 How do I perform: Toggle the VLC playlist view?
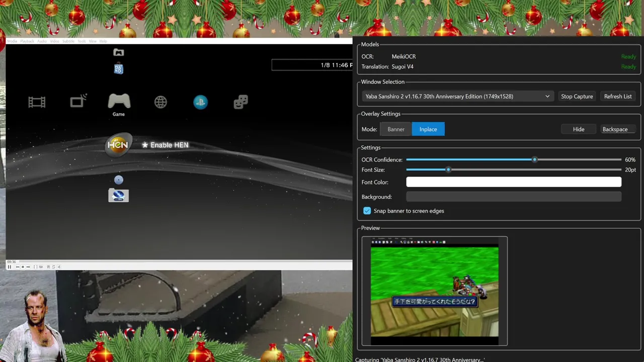48,267
